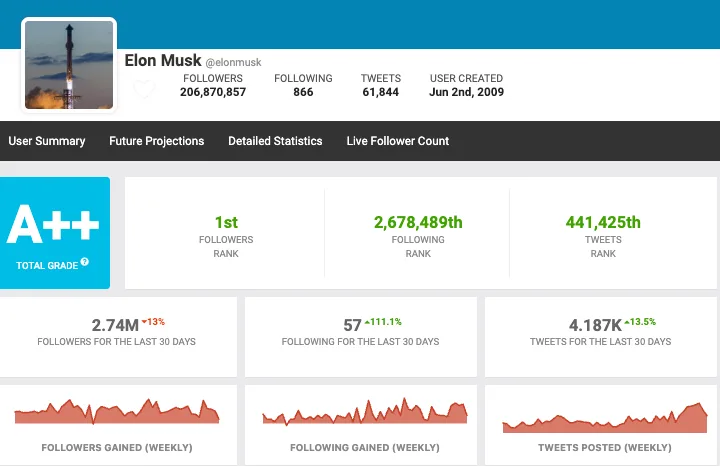The image size is (720, 466).
Task: Click the A++ total grade tile
Action: (55, 233)
